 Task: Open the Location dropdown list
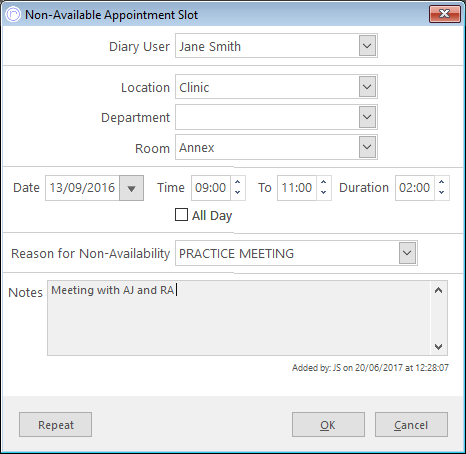pos(367,87)
